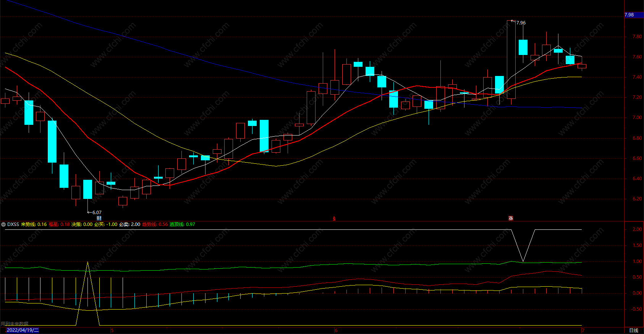Click the 2.00 indicator axis label
This screenshot has width=644, height=334.
[637, 229]
